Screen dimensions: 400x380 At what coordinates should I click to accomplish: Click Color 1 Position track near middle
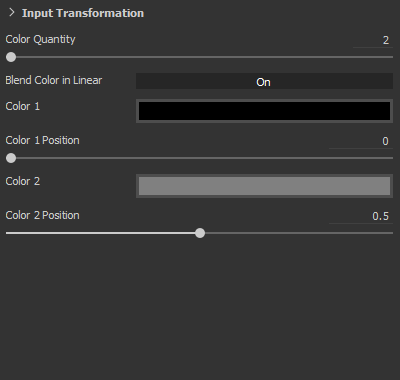pos(199,158)
